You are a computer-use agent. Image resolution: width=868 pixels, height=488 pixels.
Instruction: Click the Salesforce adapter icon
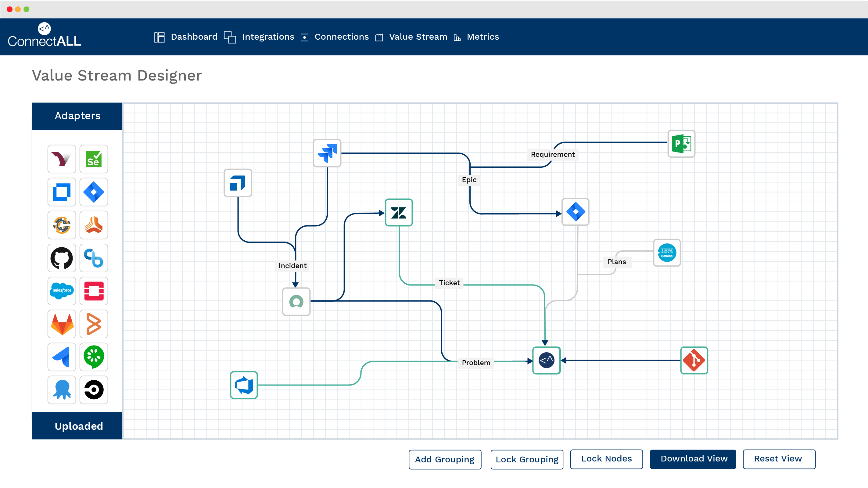pos(62,290)
